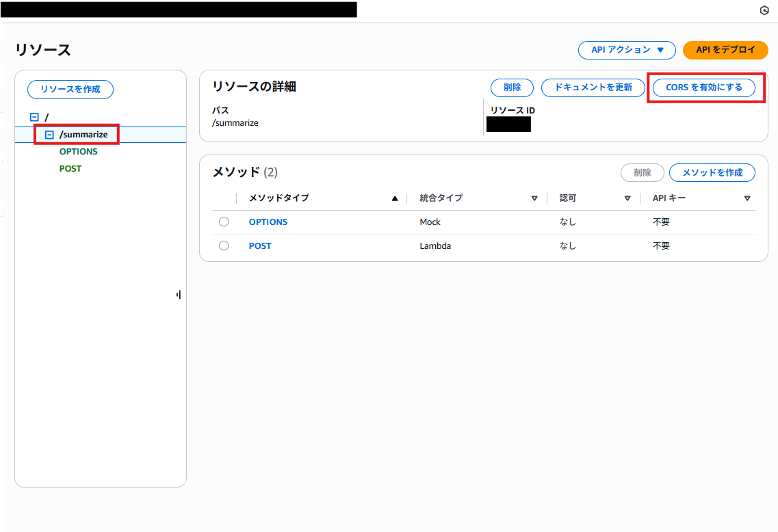Sort by 認可 column arrow
The image size is (778, 532).
(627, 198)
